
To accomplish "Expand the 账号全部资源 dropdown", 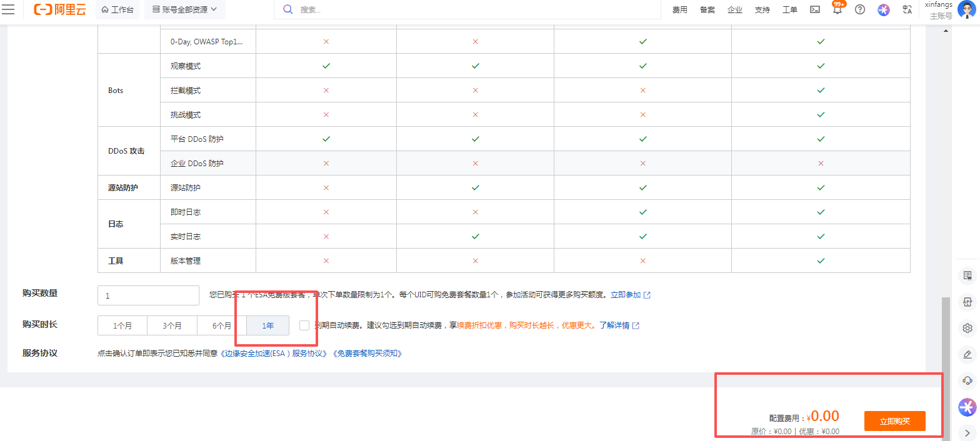I will click(184, 9).
